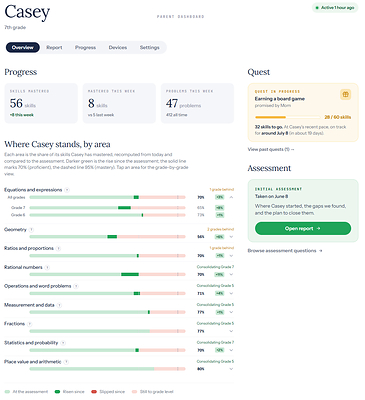
Task: Open help icon beside Place value and arithmetic
Action: click(66, 362)
